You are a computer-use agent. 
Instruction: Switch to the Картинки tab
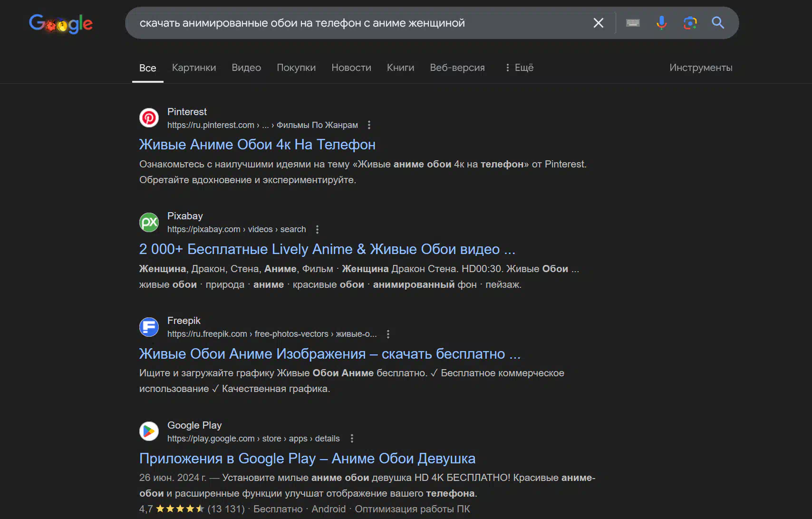click(194, 68)
